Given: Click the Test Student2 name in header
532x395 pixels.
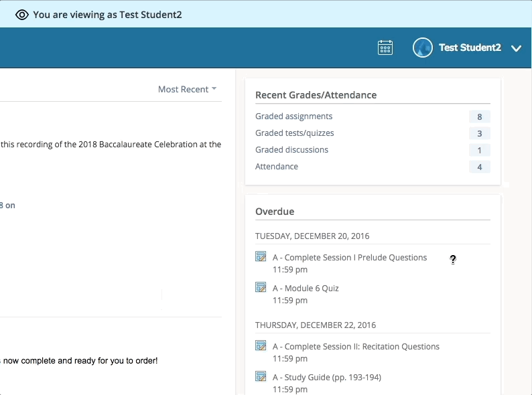Looking at the screenshot, I should pos(470,48).
